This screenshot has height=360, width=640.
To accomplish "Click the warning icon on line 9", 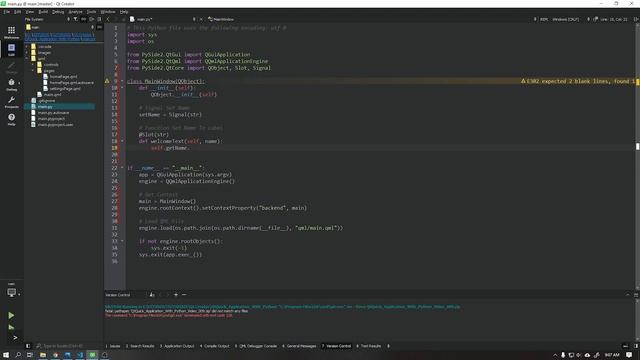I will pyautogui.click(x=107, y=81).
